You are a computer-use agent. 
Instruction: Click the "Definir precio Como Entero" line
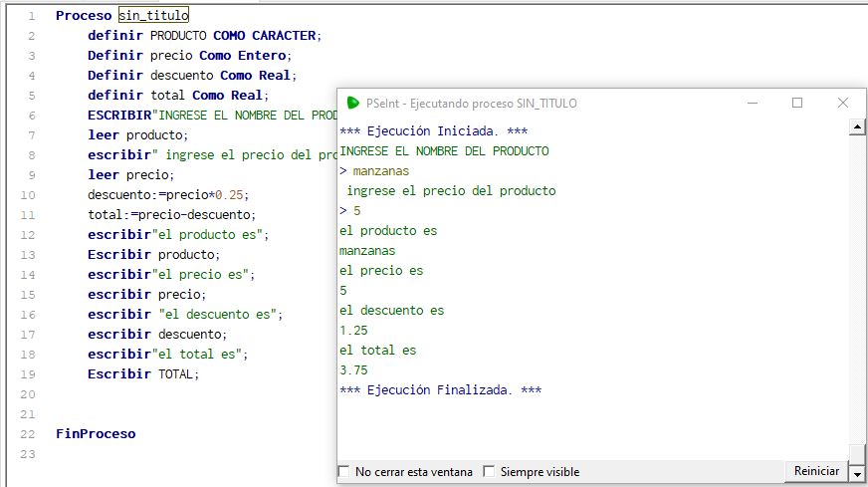click(x=188, y=56)
